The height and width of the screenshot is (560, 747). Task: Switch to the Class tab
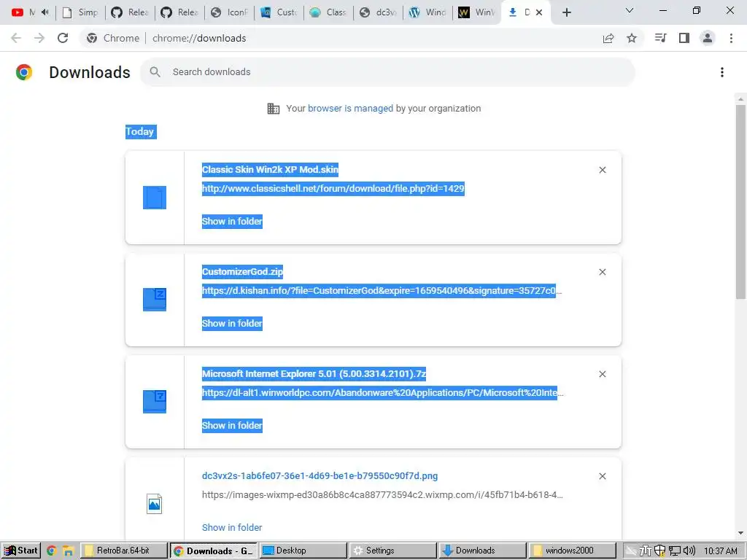(329, 12)
